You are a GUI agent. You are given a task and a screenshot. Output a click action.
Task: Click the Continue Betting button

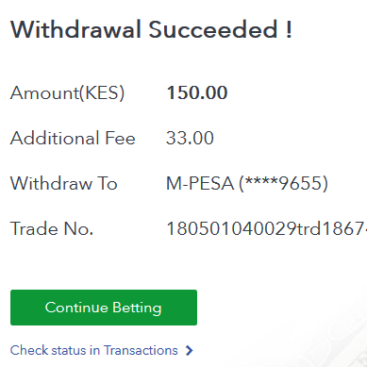(x=104, y=307)
